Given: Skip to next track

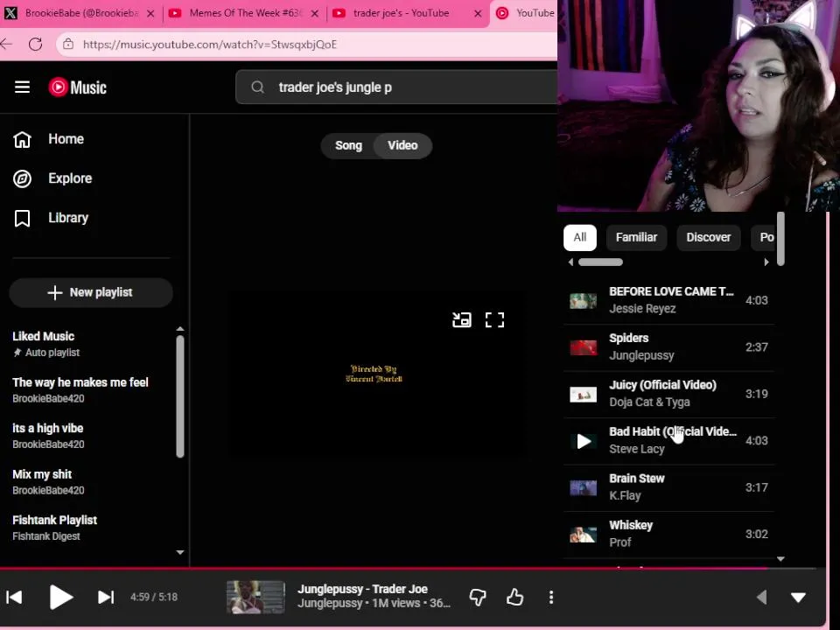Looking at the screenshot, I should coord(106,597).
